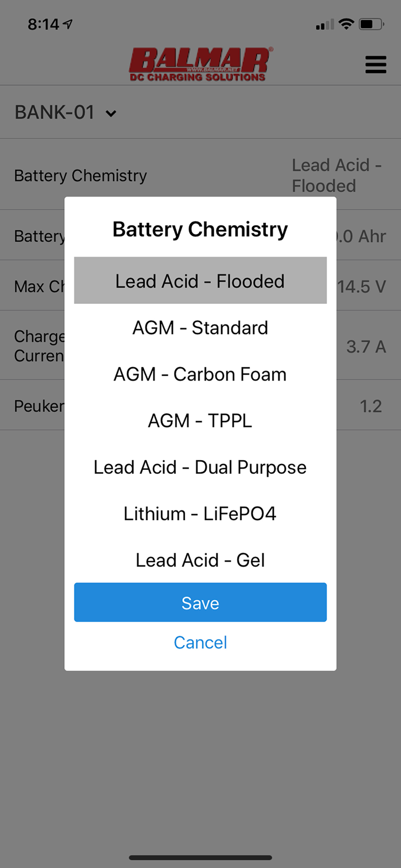Choose Lithium - LiFePO4 option
Screen dimensions: 401x868
(200, 513)
